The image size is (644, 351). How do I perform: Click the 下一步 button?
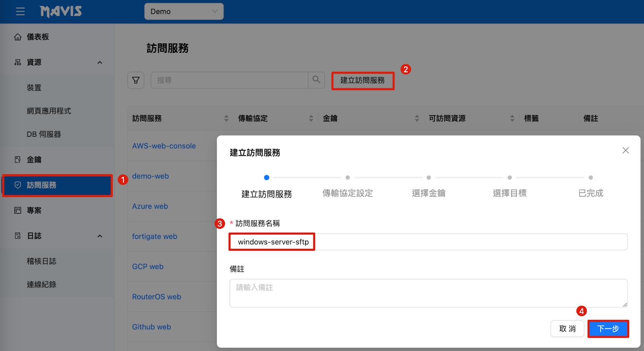tap(608, 329)
